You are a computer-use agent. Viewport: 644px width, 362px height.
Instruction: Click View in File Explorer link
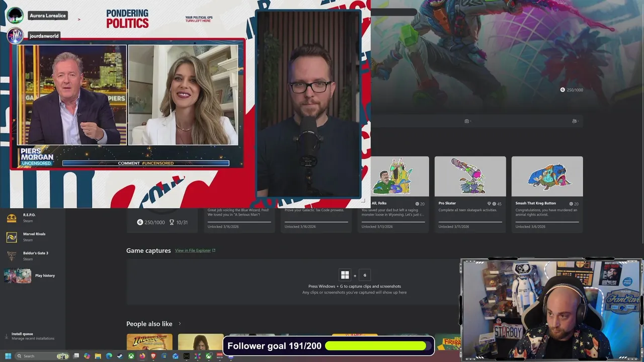coord(195,250)
